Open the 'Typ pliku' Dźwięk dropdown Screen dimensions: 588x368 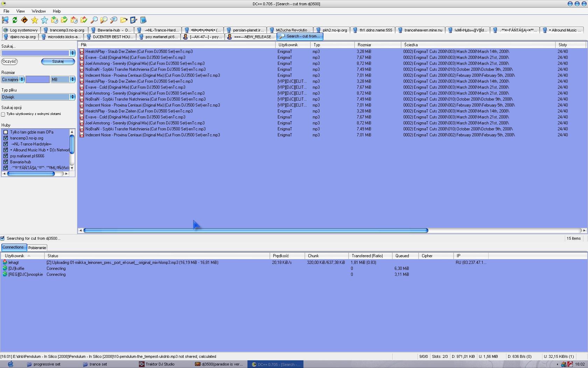click(38, 97)
